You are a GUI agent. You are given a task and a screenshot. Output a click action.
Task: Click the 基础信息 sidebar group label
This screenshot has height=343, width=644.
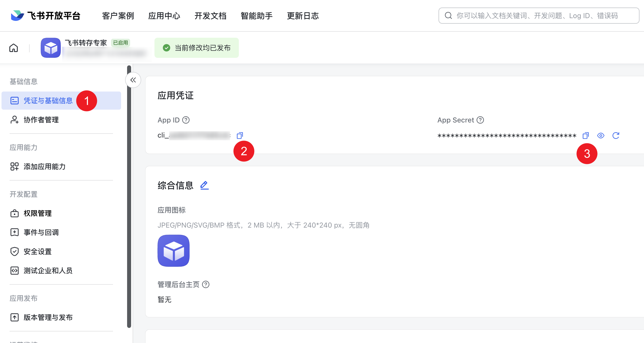24,81
